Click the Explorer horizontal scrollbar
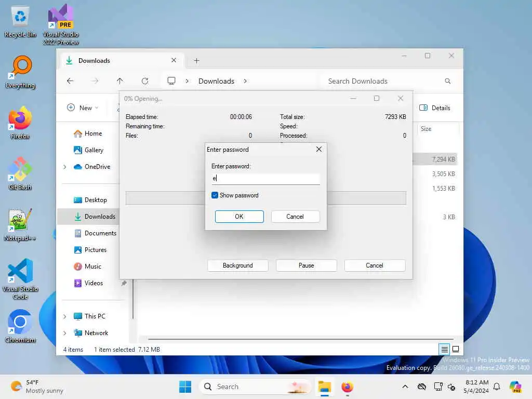Viewport: 532px width, 399px height. pos(301,339)
